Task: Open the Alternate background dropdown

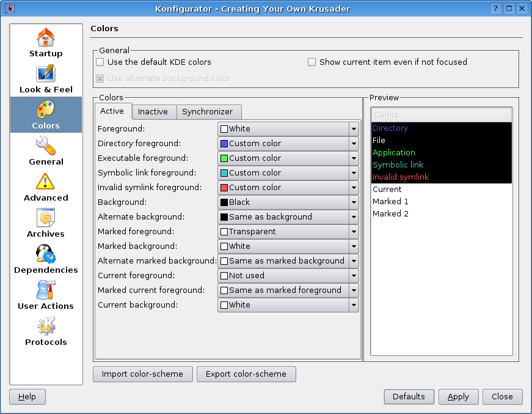Action: 288,216
